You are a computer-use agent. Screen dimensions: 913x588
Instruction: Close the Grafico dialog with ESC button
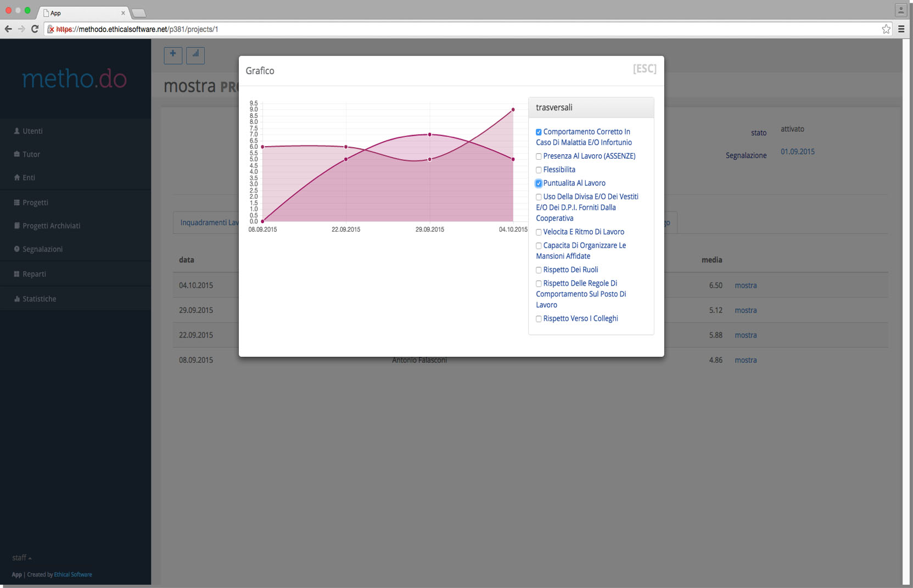(x=645, y=69)
